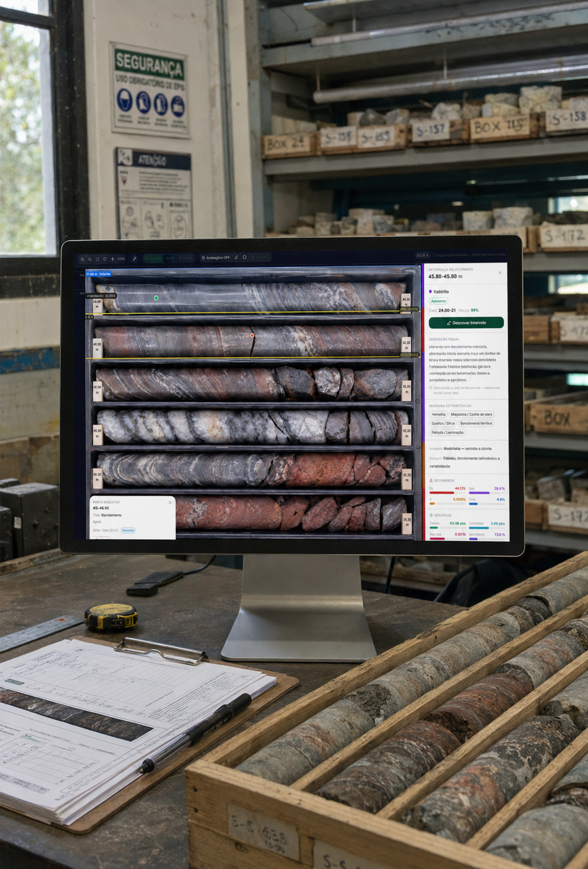Click the dark depth label on top core
588x869 pixels.
point(102,296)
